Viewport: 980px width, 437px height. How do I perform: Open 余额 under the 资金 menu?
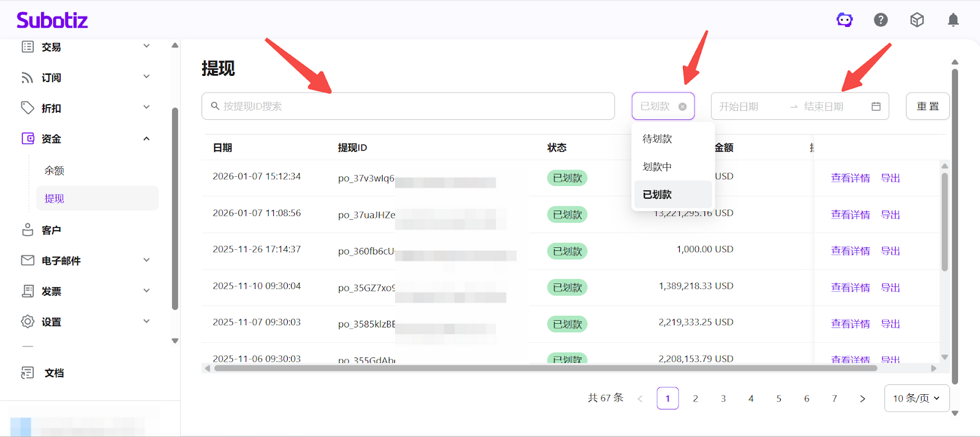55,171
